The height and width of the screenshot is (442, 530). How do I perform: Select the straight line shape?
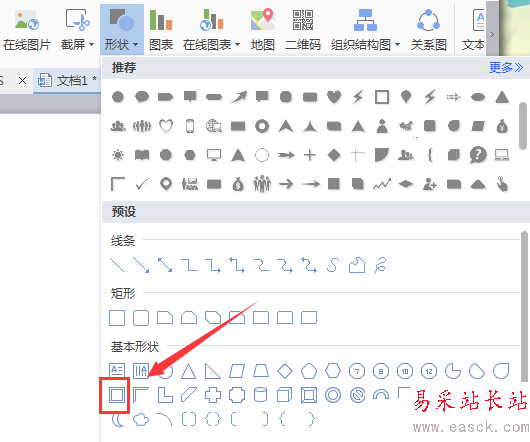tap(117, 265)
